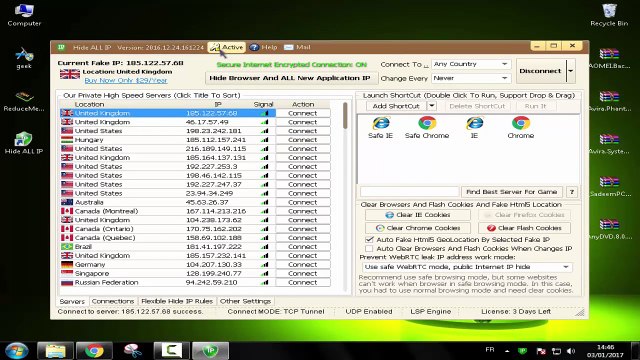Open Avira.Phant archive on desktop
Image resolution: width=640 pixels, height=360 pixels.
coord(609,101)
